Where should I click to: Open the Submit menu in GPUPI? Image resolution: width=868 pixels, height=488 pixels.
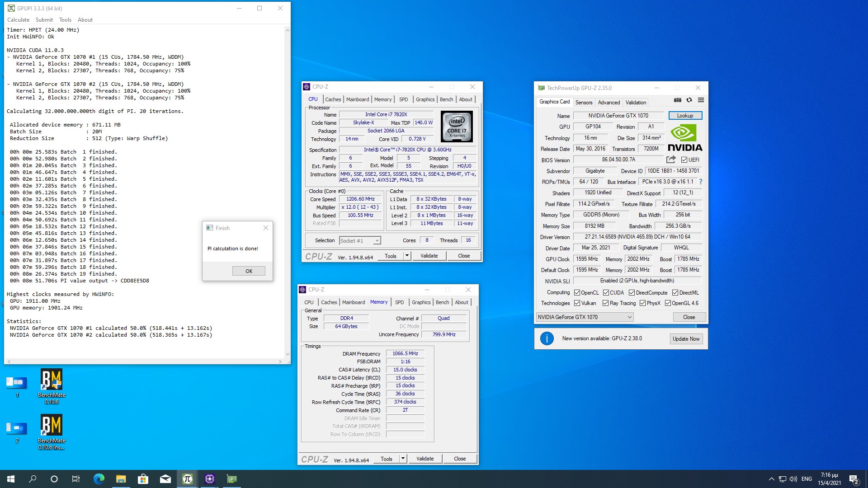[44, 20]
